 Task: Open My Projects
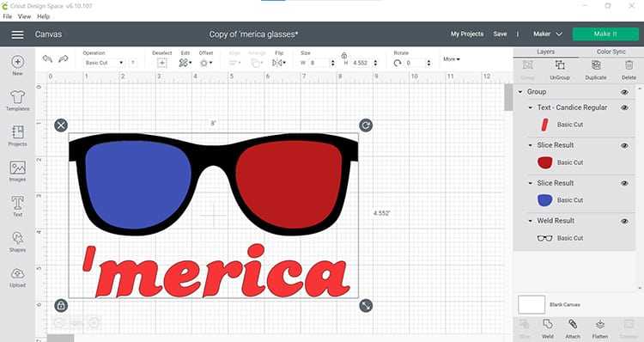point(467,34)
